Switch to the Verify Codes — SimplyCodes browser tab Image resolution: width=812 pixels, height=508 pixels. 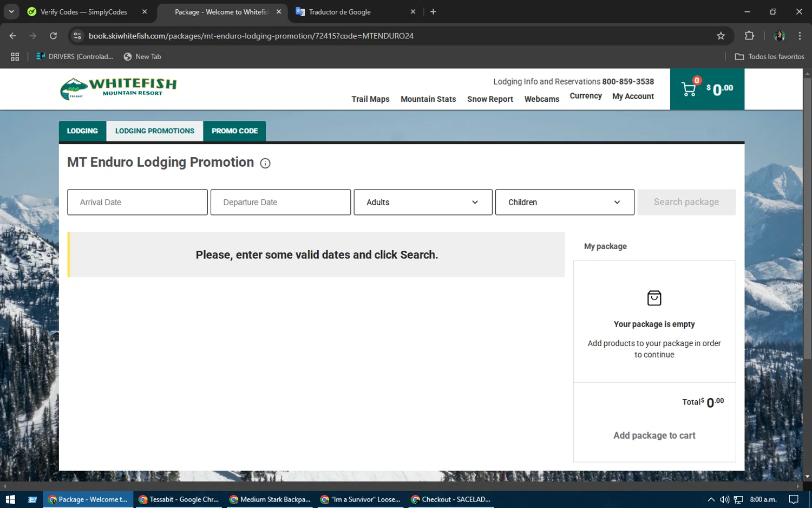[84, 12]
